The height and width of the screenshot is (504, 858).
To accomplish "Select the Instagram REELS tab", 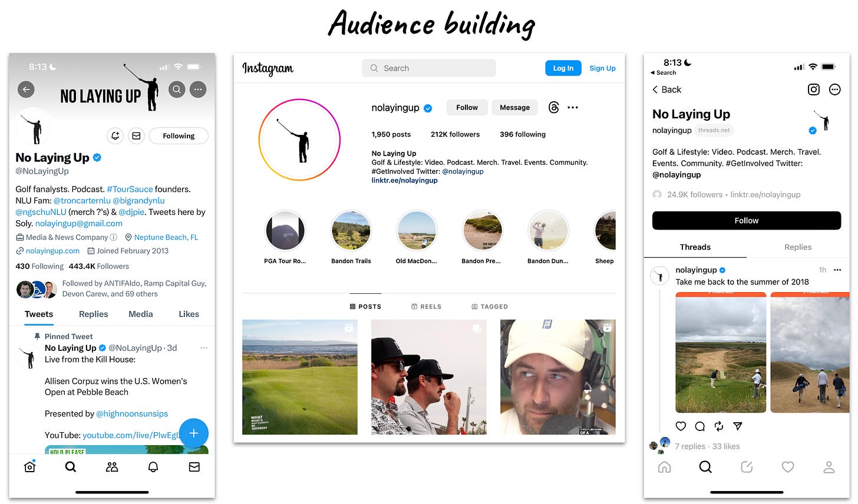I will pyautogui.click(x=426, y=306).
